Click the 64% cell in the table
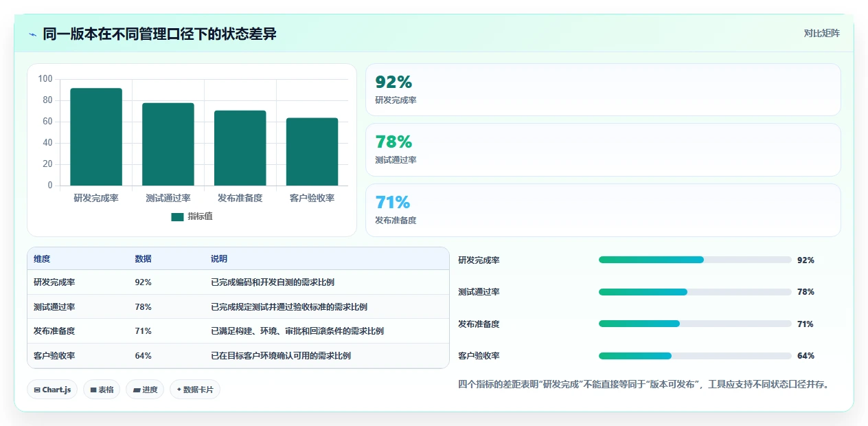 pyautogui.click(x=144, y=356)
